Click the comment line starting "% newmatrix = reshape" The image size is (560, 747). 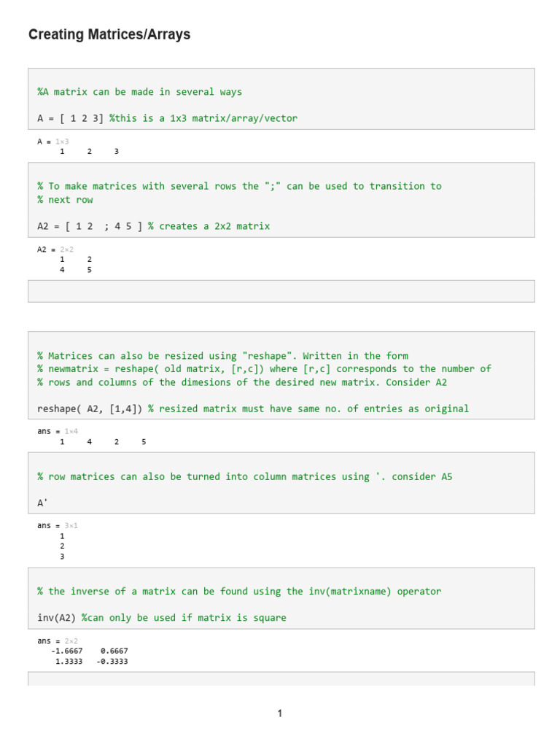(x=264, y=369)
